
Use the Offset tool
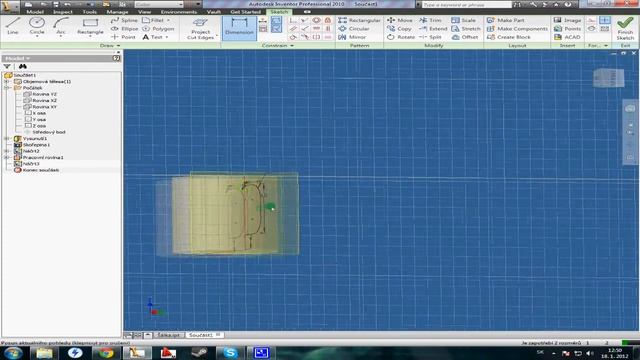click(x=465, y=37)
